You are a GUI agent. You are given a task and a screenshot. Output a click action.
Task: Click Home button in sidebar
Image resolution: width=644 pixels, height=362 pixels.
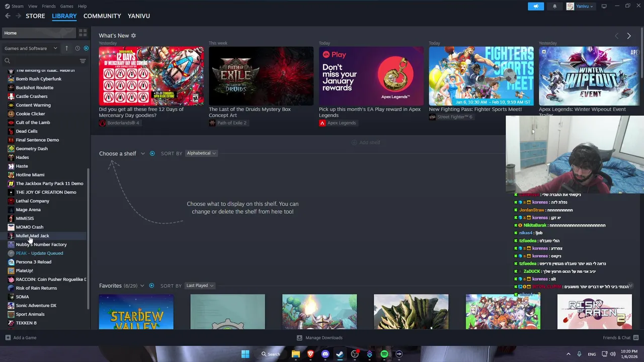tap(39, 33)
